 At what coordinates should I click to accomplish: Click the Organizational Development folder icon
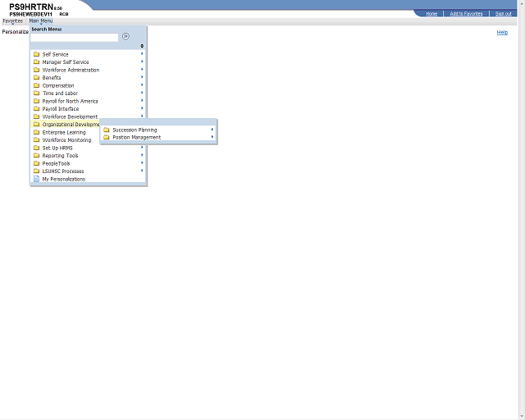point(36,124)
